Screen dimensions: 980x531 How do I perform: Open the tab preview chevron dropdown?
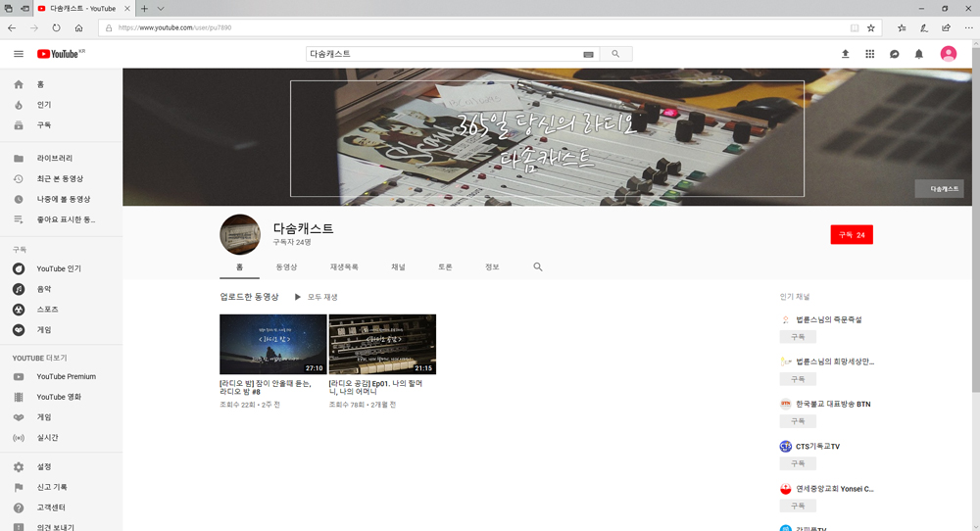[x=161, y=9]
